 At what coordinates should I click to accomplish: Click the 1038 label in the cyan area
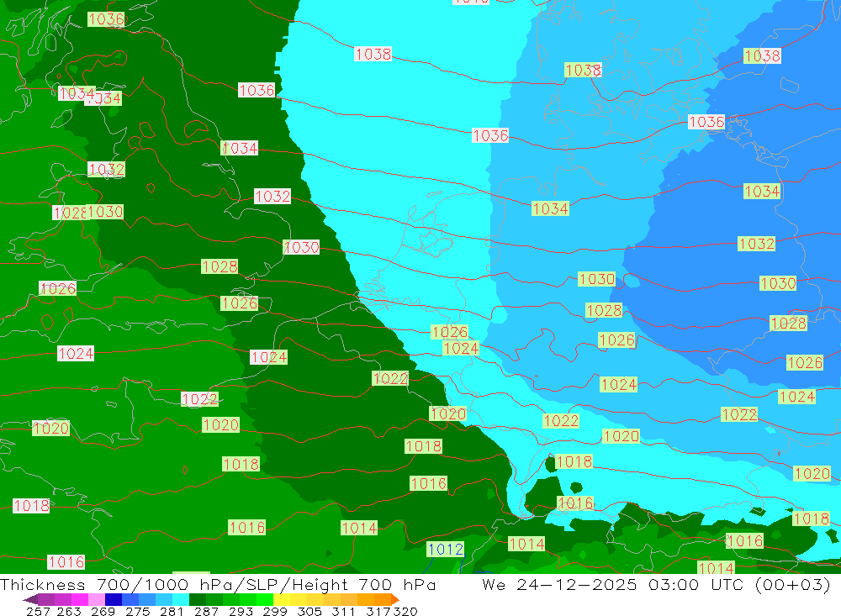[373, 54]
